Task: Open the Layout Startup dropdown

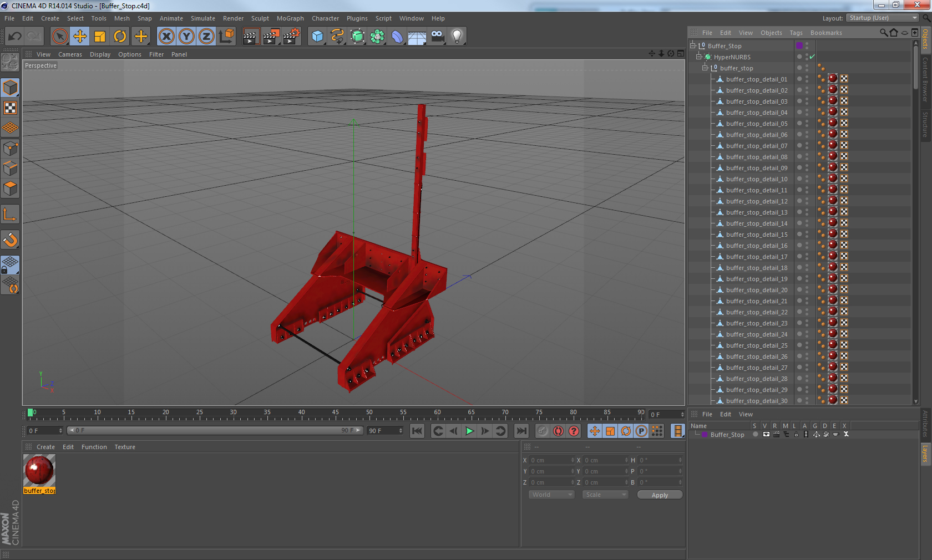Action: (x=883, y=18)
